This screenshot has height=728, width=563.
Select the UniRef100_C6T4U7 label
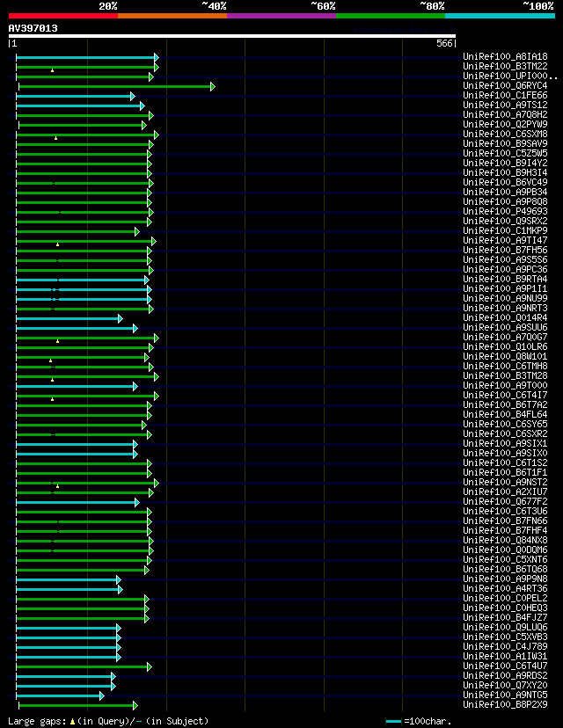505,666
